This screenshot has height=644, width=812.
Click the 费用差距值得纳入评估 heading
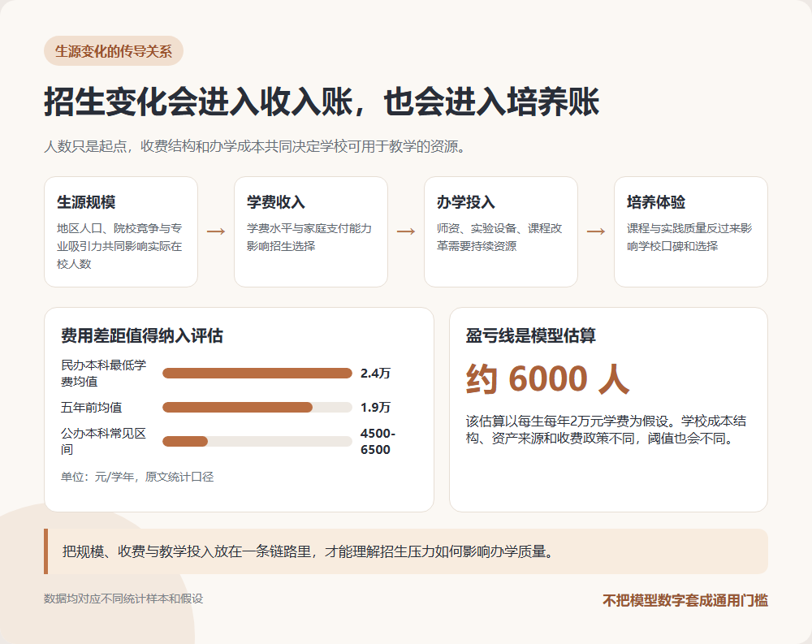click(142, 335)
